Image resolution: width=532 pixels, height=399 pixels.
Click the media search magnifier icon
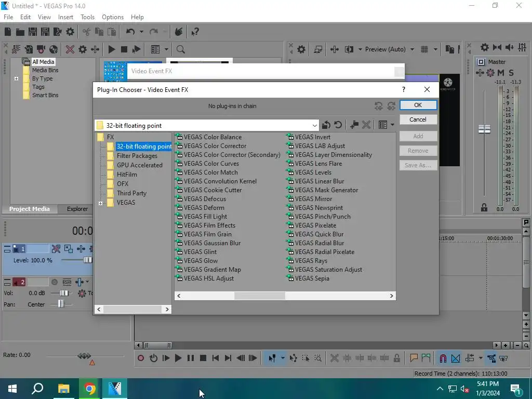(180, 49)
